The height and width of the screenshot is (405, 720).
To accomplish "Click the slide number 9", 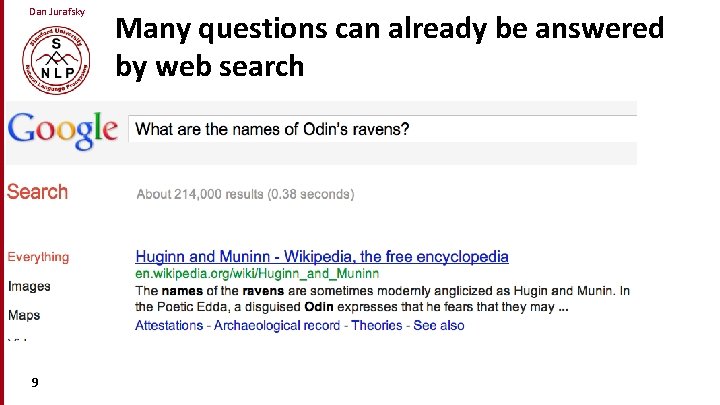I will coord(35,382).
